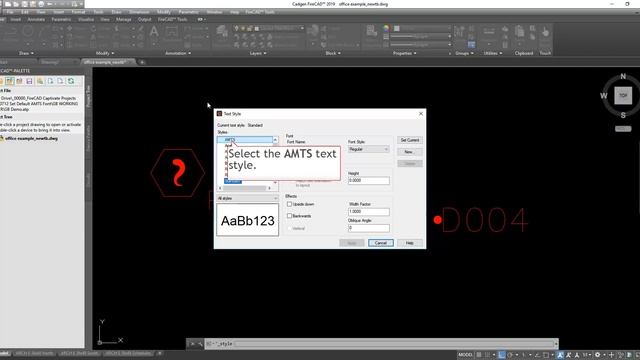This screenshot has width=640, height=360.
Task: Open the Format menu
Action: pyautogui.click(x=78, y=12)
